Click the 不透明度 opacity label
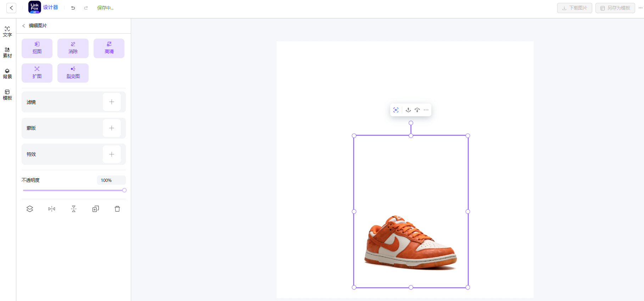Screen dimensions: 644x301 click(x=30, y=180)
